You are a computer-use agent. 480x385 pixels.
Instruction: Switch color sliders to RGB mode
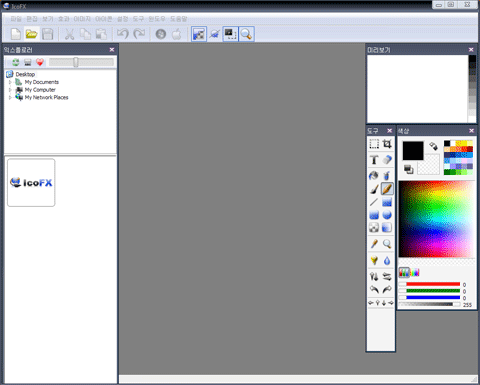point(404,273)
